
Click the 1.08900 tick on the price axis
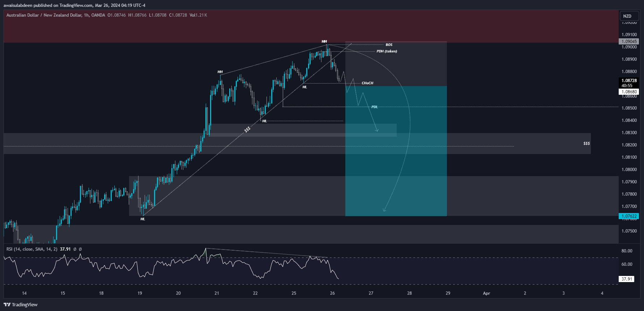[629, 59]
